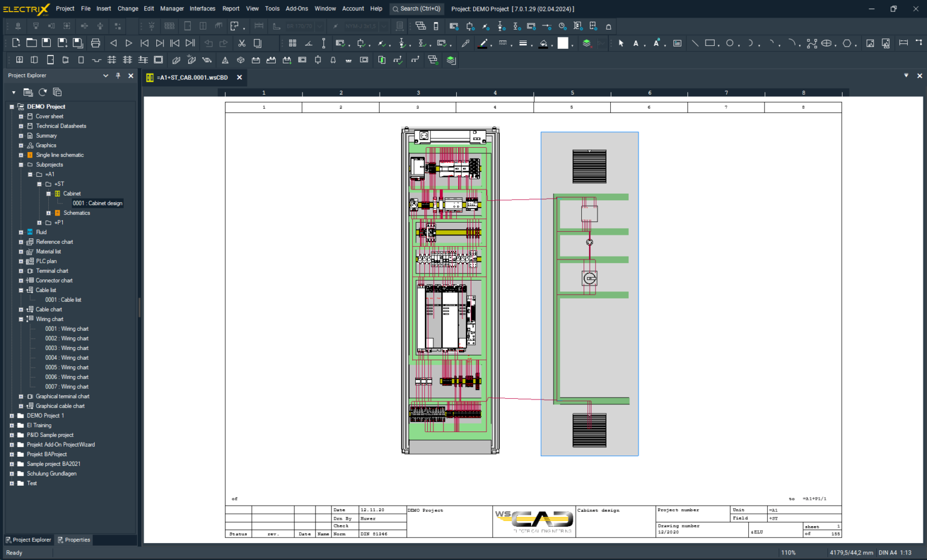Open the Print dialog via printer icon

coord(96,43)
